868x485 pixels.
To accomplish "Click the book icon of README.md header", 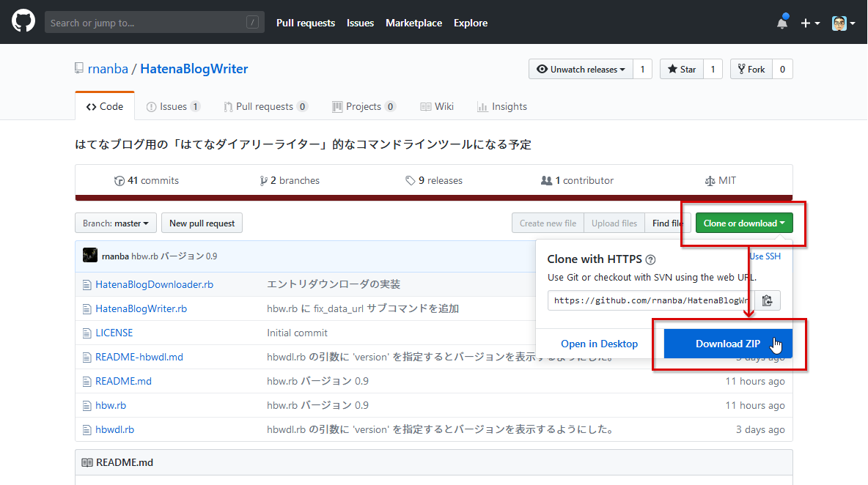I will point(87,462).
